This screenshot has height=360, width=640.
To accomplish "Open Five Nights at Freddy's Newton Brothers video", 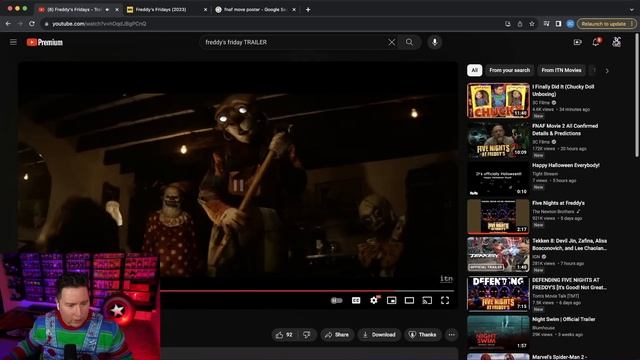I will 498,217.
